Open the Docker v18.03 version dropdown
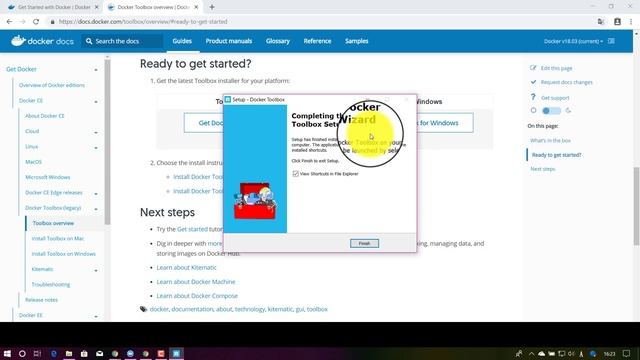The image size is (640, 360). [573, 41]
